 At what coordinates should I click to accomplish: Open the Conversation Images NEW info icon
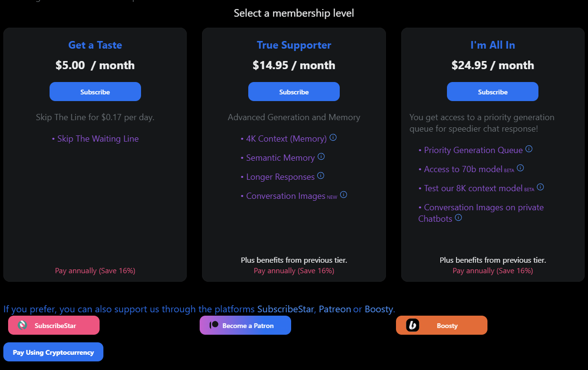[x=344, y=195]
